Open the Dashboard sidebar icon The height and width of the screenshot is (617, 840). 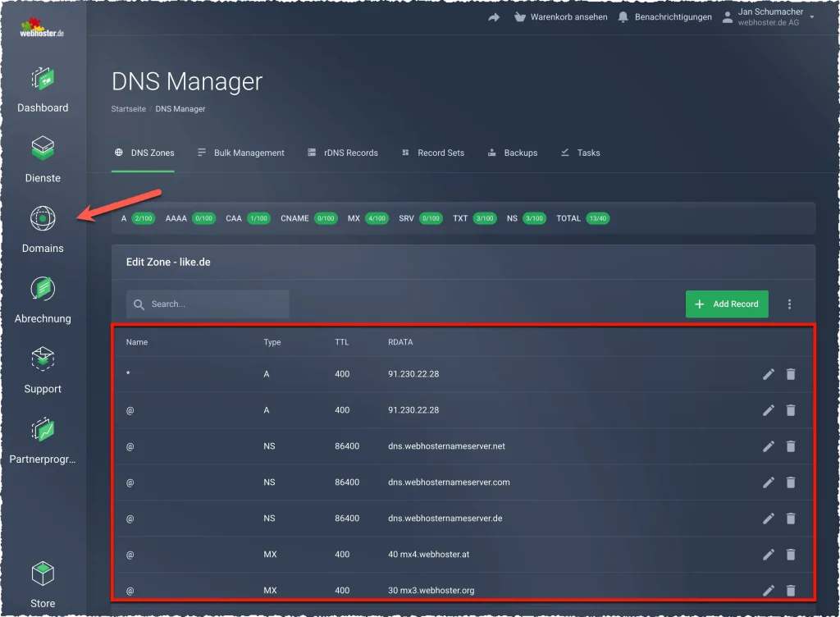[43, 80]
